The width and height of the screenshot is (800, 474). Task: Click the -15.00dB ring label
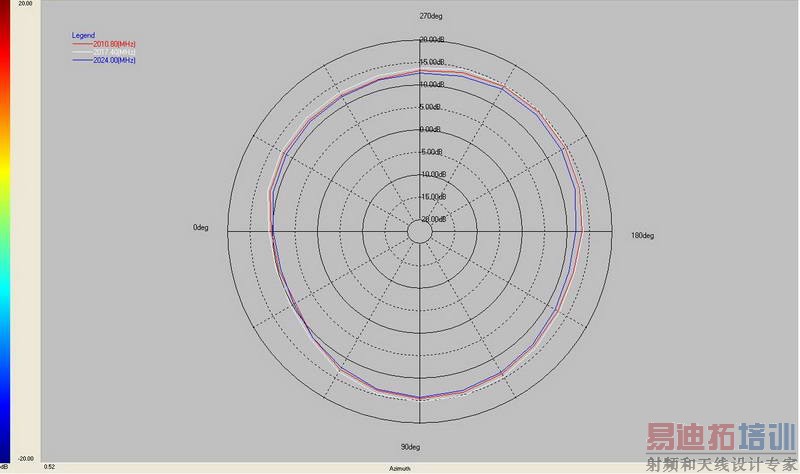click(x=433, y=196)
